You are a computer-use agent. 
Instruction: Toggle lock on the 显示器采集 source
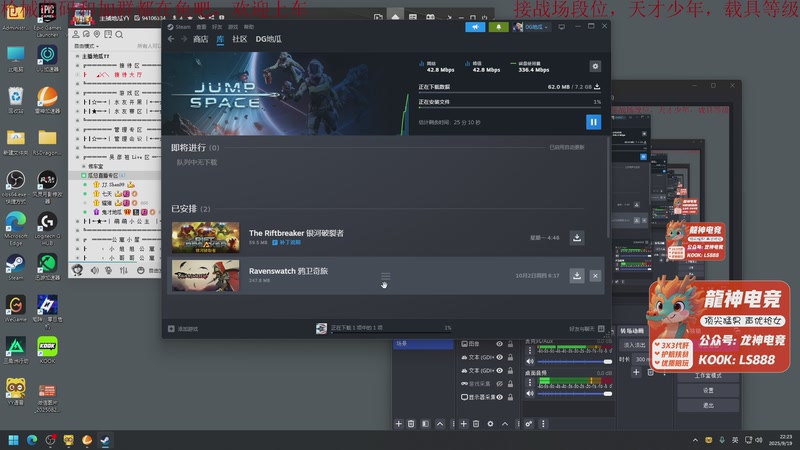(510, 397)
